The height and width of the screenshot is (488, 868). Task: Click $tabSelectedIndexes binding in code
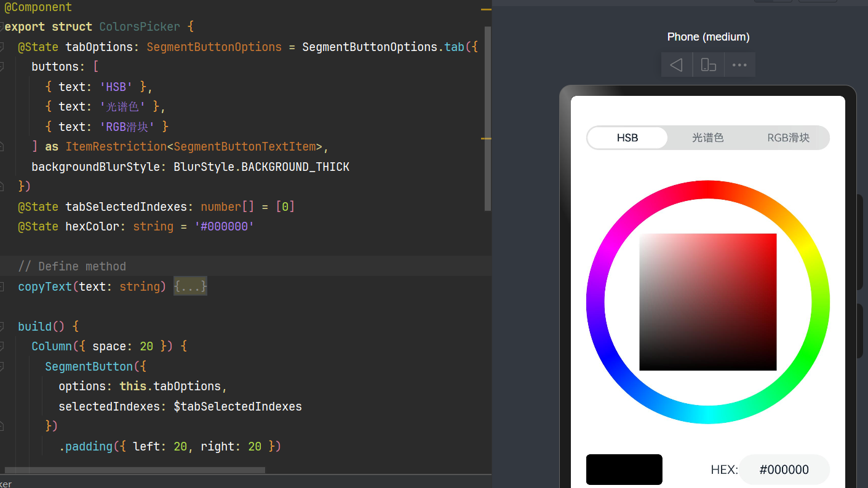(237, 406)
